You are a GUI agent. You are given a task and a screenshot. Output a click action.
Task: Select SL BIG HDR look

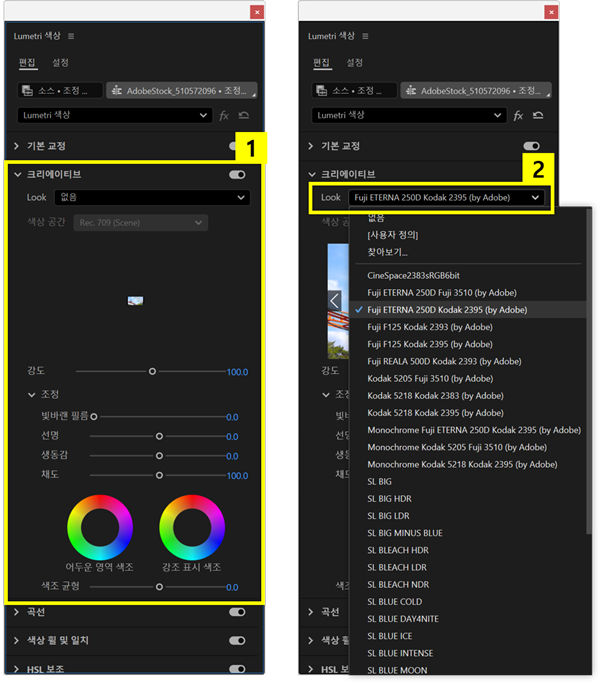(389, 499)
